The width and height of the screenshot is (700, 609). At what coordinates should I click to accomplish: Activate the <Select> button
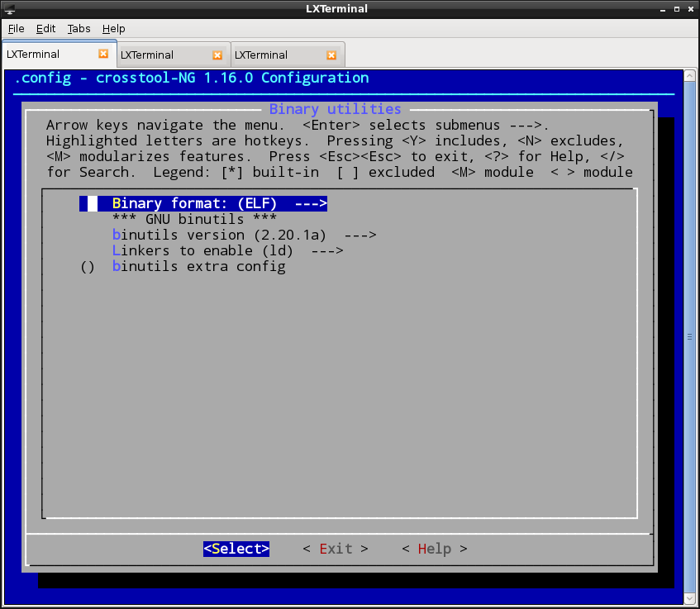tap(236, 549)
